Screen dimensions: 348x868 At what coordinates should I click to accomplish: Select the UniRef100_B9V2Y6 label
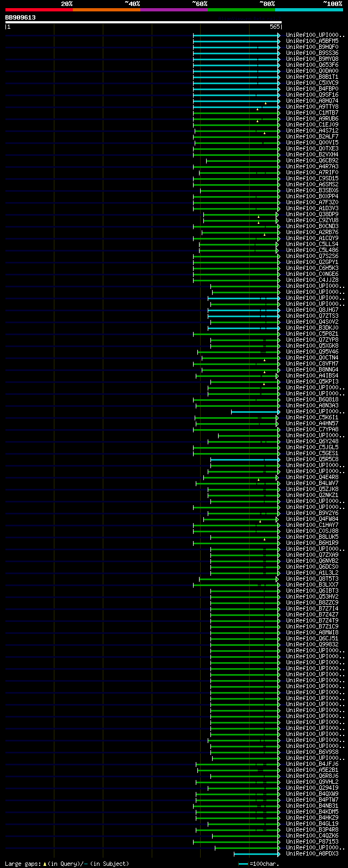coord(312,513)
